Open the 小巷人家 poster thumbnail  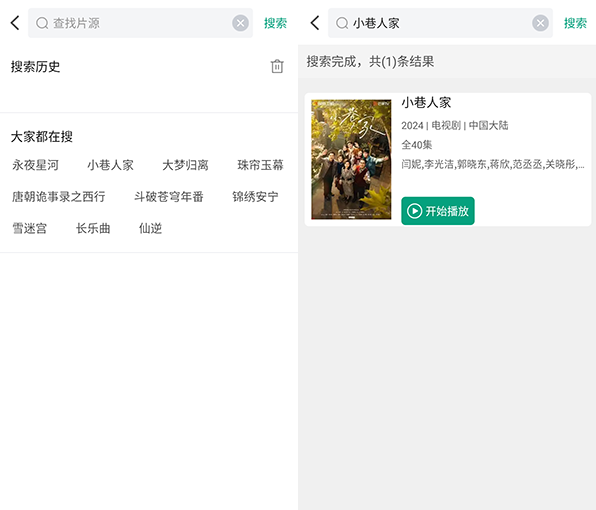(351, 159)
